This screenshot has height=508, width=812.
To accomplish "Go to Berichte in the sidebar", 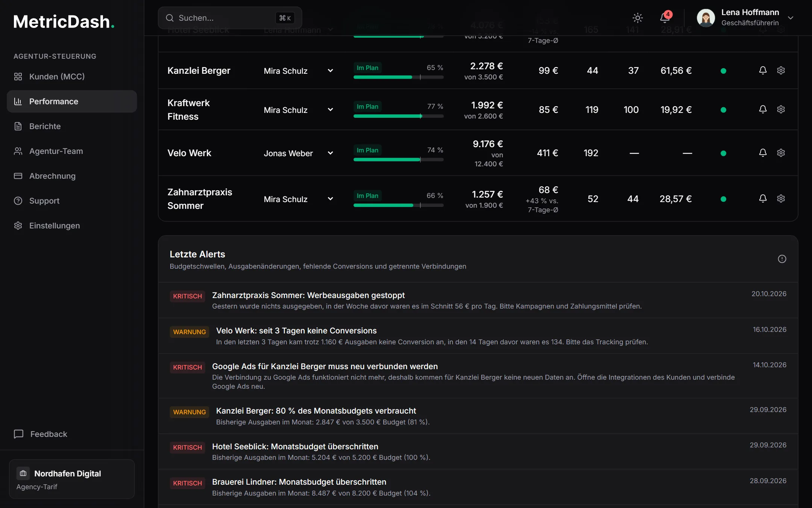I will pos(72,126).
